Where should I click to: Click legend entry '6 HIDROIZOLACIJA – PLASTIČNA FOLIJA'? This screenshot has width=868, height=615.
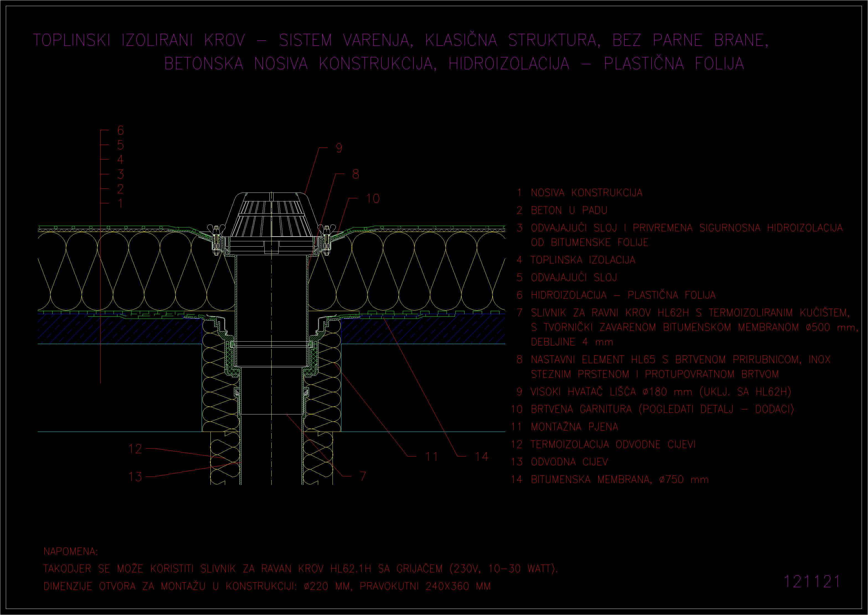point(616,295)
